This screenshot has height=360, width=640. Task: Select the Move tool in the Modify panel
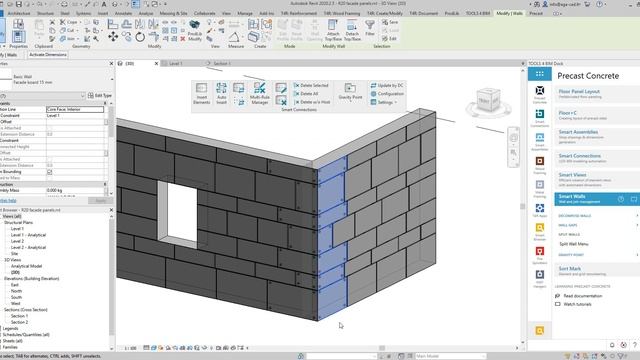point(113,37)
